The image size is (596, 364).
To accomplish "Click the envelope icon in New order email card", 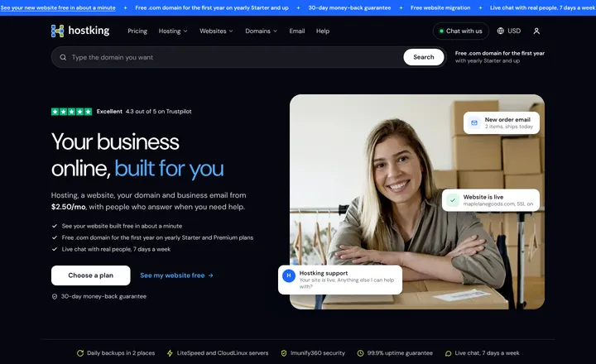I will click(x=474, y=122).
